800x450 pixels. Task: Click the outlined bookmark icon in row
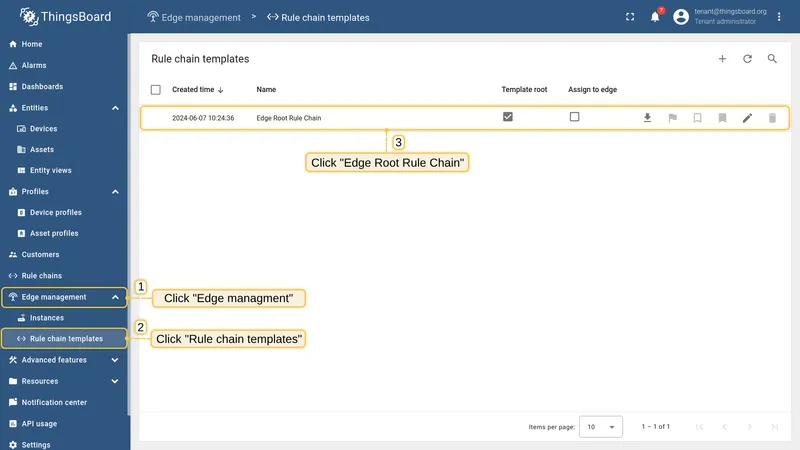tap(697, 118)
